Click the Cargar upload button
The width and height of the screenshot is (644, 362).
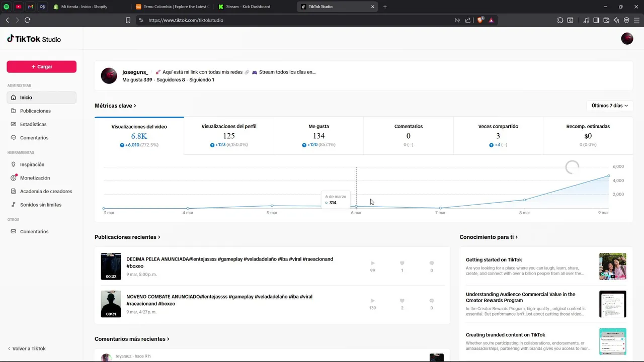[41, 66]
